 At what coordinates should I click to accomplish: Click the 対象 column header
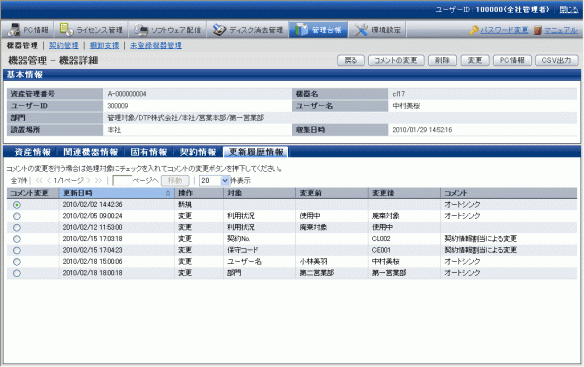(x=260, y=193)
